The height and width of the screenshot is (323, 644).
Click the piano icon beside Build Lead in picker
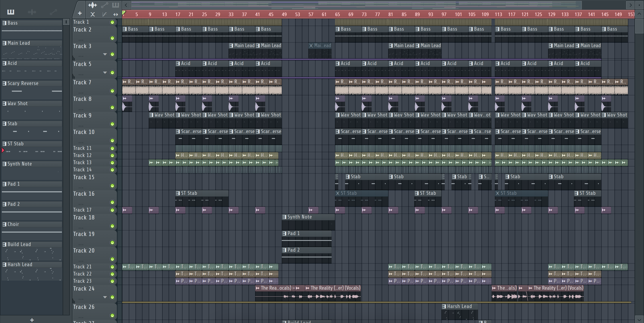(x=4, y=244)
